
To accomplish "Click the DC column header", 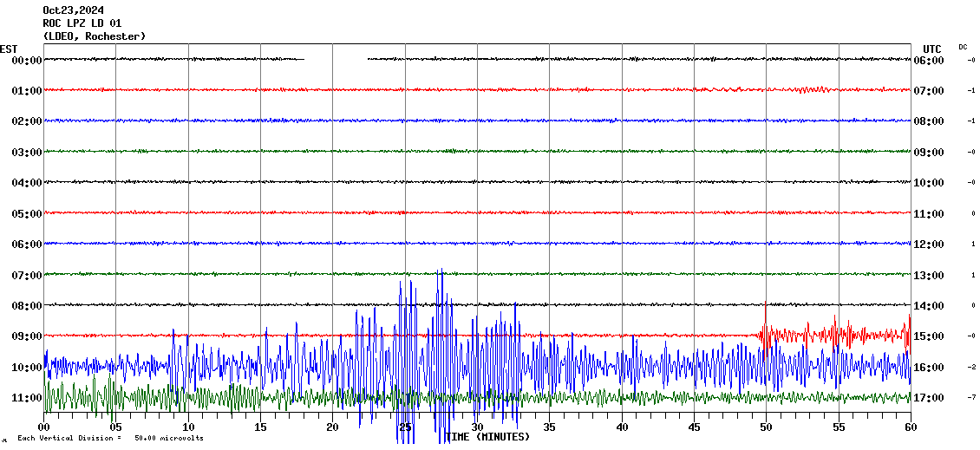I will pyautogui.click(x=963, y=47).
